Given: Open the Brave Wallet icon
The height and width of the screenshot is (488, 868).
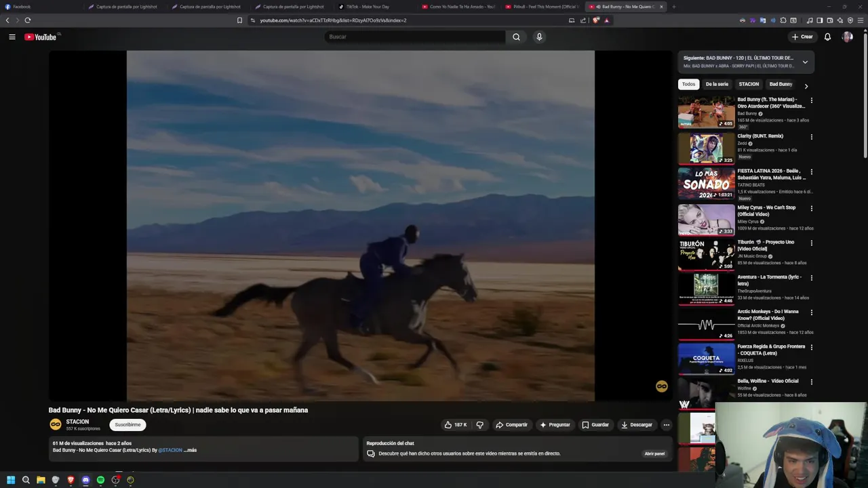Looking at the screenshot, I should pyautogui.click(x=829, y=20).
